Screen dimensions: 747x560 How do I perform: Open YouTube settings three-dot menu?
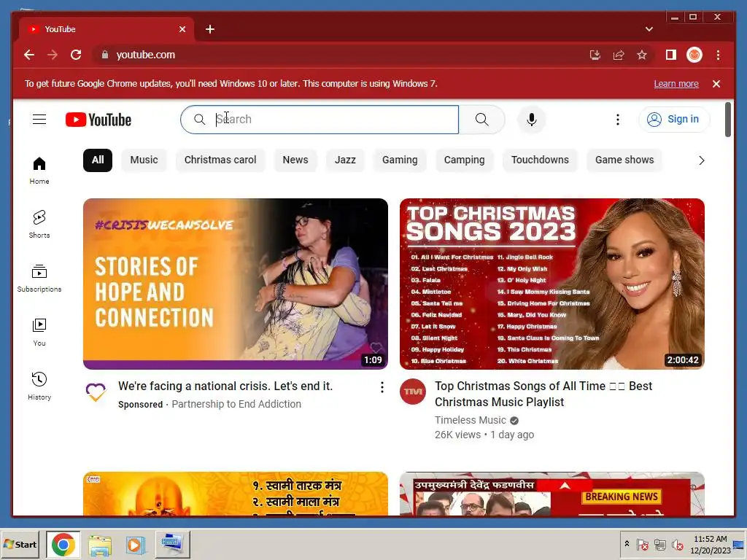(617, 120)
